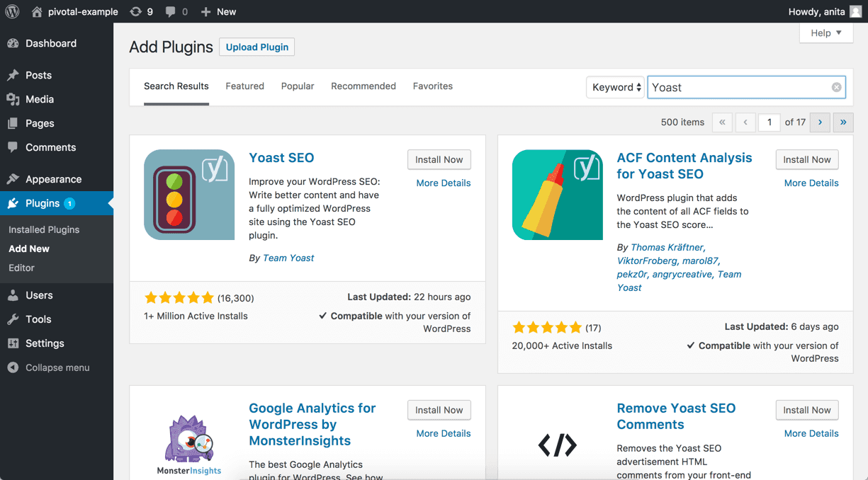868x480 pixels.
Task: Click the Yoast SEO traffic light thumbnail
Action: pos(188,195)
